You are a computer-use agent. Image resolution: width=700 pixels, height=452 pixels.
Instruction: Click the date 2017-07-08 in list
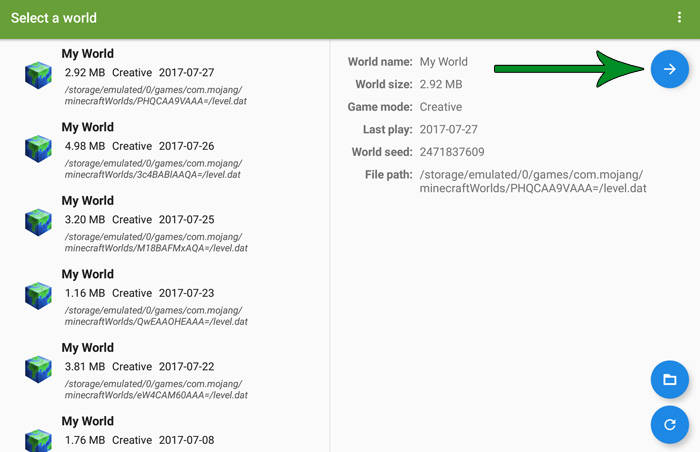point(187,440)
